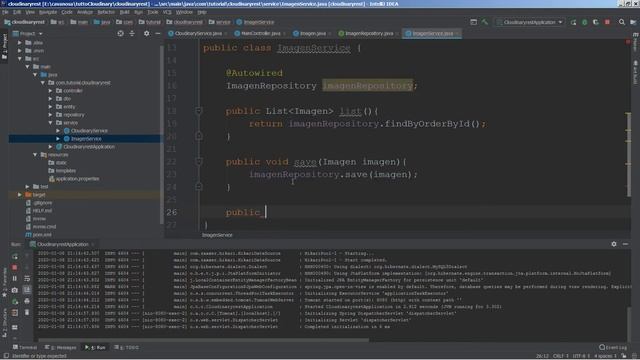Open the VCS menu

pyautogui.click(x=167, y=12)
